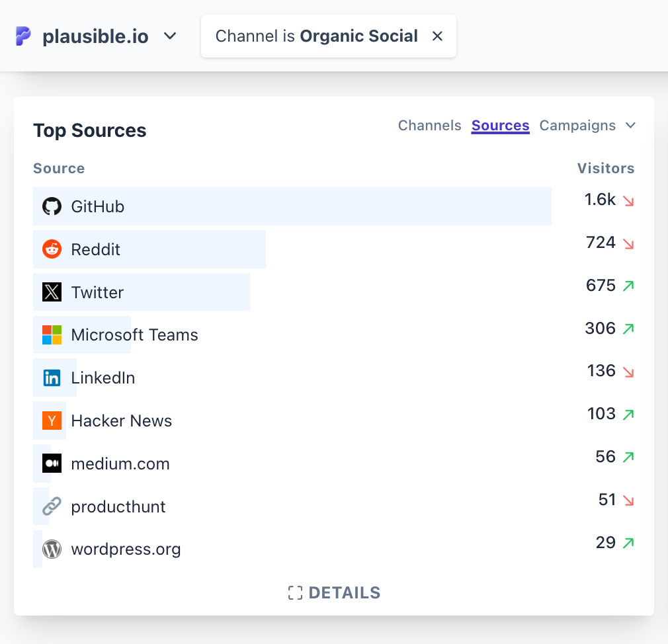Switch to the Channels tab
Viewport: 668px width, 644px height.
(x=429, y=125)
